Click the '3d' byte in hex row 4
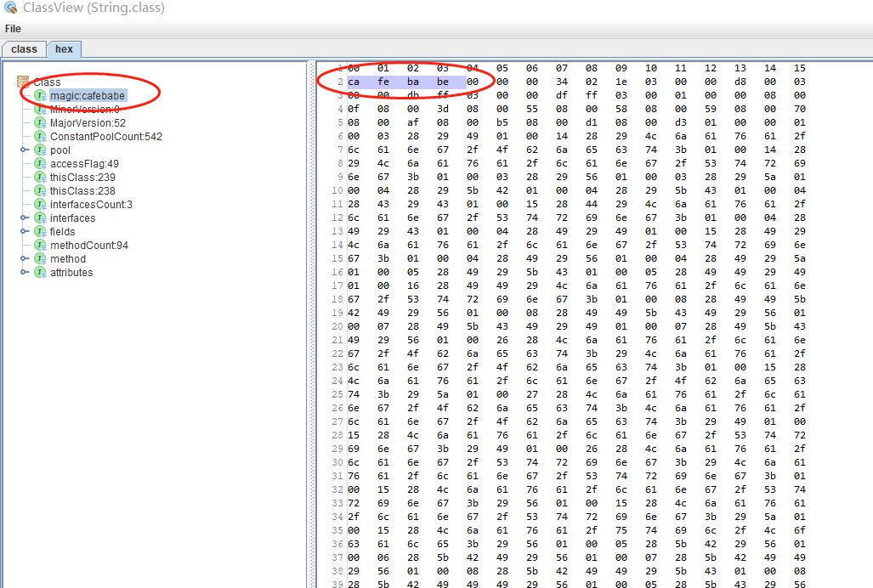Viewport: 873px width, 588px height. (443, 109)
